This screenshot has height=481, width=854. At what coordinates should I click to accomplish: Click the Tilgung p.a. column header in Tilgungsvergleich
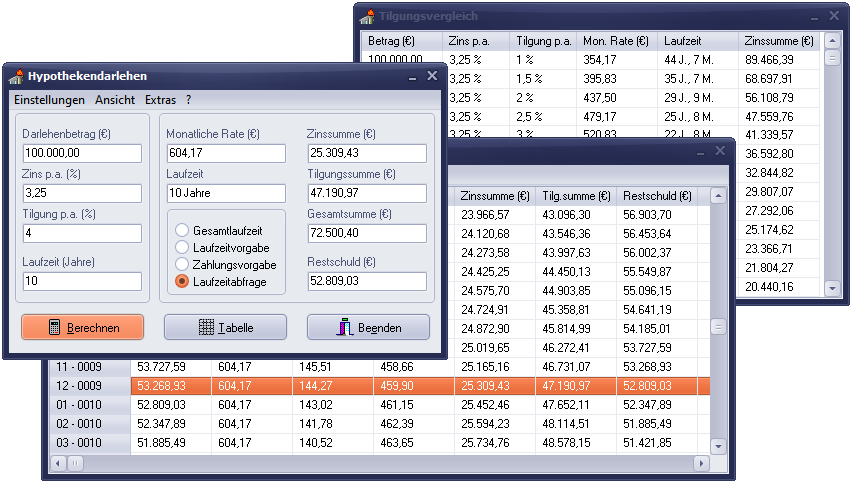click(x=543, y=41)
